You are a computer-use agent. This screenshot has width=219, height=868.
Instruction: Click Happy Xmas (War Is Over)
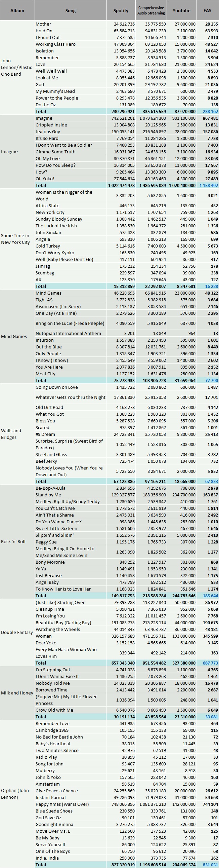click(62, 804)
